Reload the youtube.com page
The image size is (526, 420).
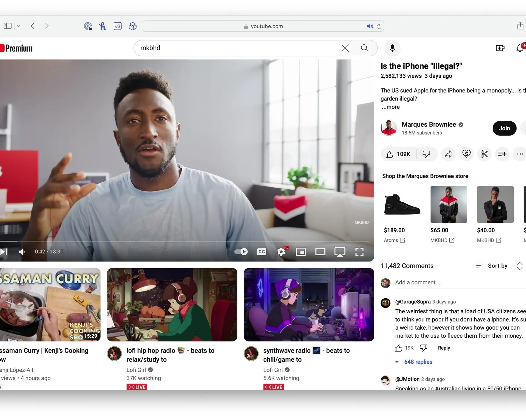(x=379, y=26)
